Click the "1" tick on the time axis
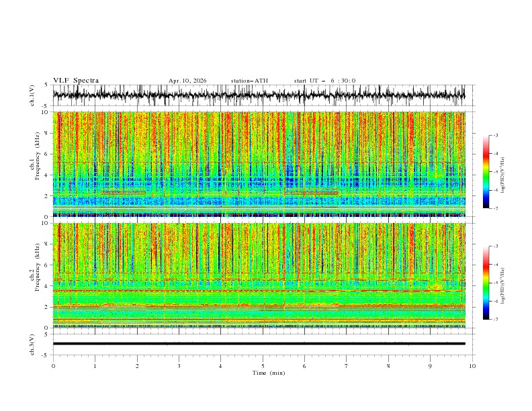532x411 pixels. pos(95,366)
